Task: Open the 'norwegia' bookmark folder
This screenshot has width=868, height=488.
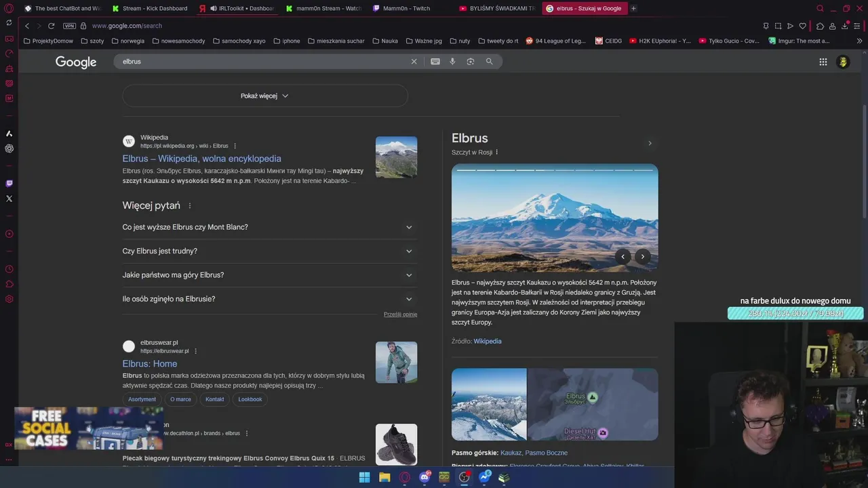Action: tap(128, 41)
